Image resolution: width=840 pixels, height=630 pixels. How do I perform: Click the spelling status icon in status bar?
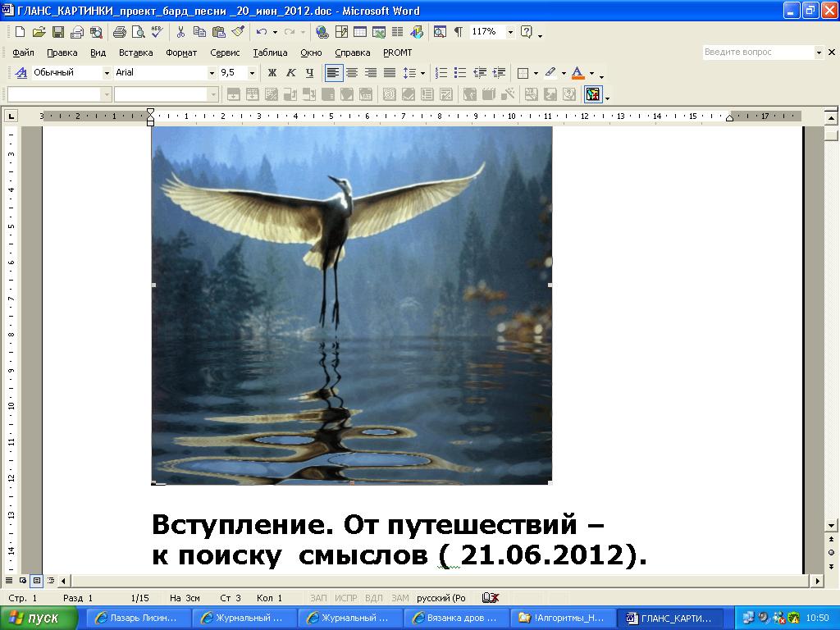tap(491, 598)
